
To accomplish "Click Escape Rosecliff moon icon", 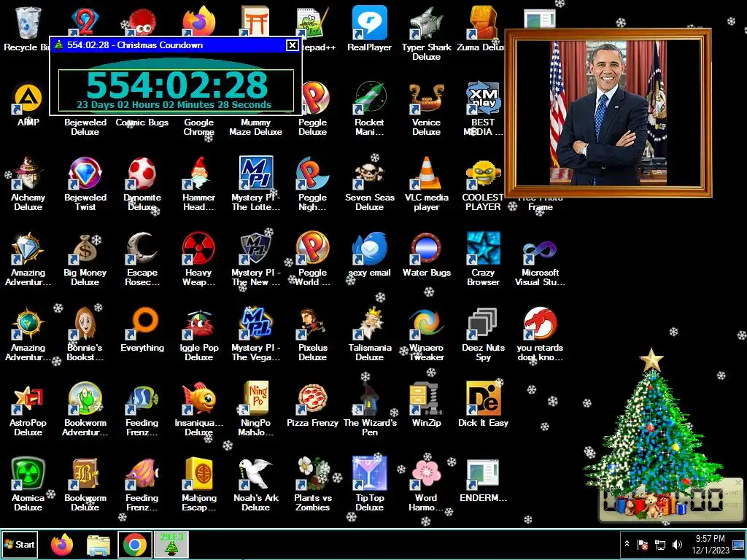I will 142,249.
